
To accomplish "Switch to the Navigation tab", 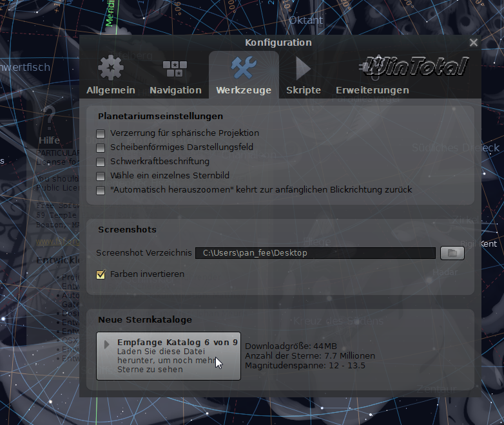I will click(175, 75).
